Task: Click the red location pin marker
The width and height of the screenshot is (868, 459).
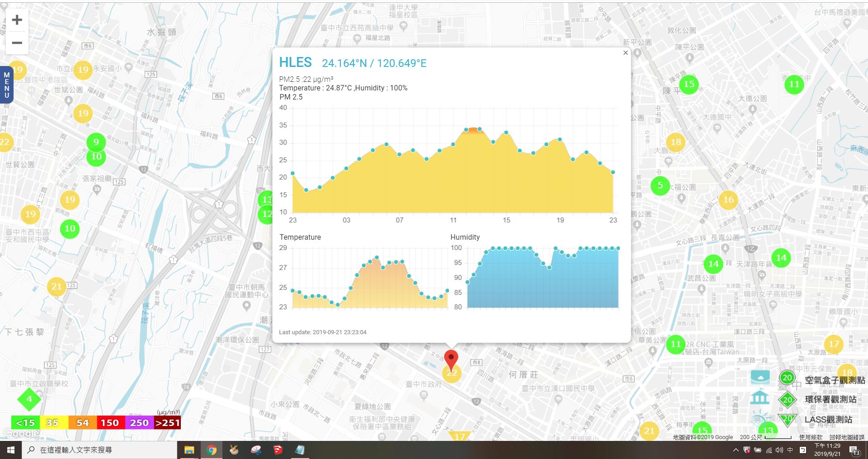Action: [x=451, y=360]
